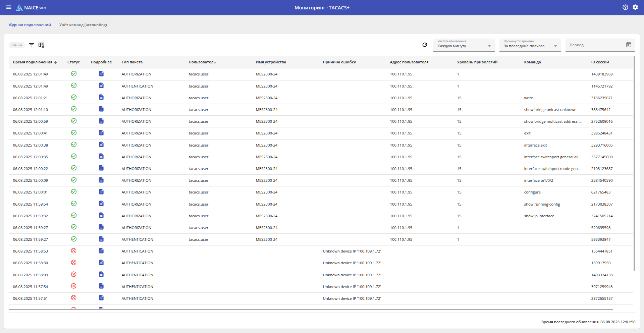Click the 'Тип пакета' column header
This screenshot has height=333, width=644.
pyautogui.click(x=132, y=62)
